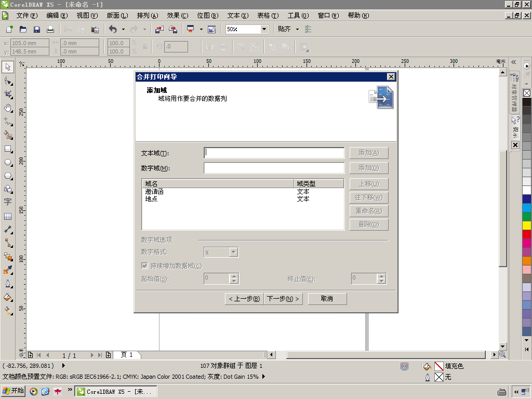The width and height of the screenshot is (532, 399).
Task: Click 下一步 button in wizard
Action: pyautogui.click(x=283, y=299)
